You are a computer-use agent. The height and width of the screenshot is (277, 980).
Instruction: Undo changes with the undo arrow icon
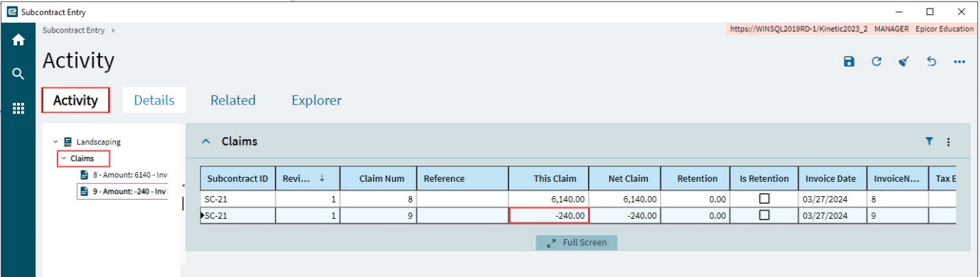tap(932, 62)
